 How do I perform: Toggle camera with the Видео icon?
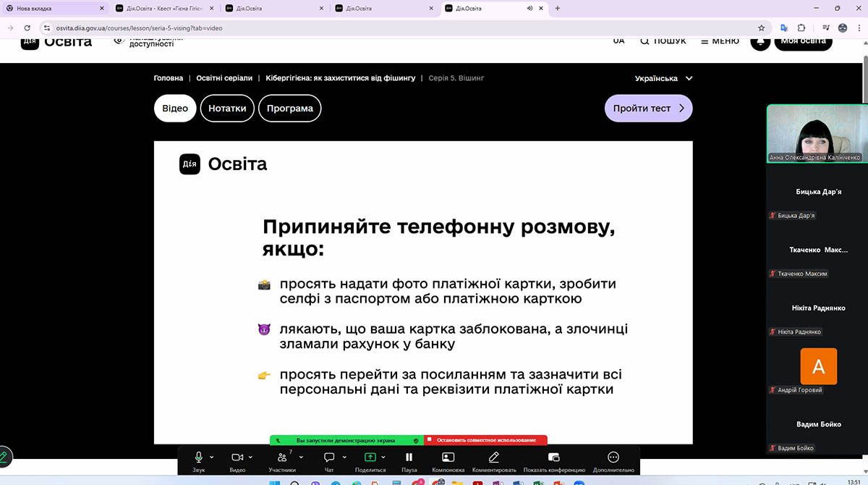pyautogui.click(x=237, y=457)
